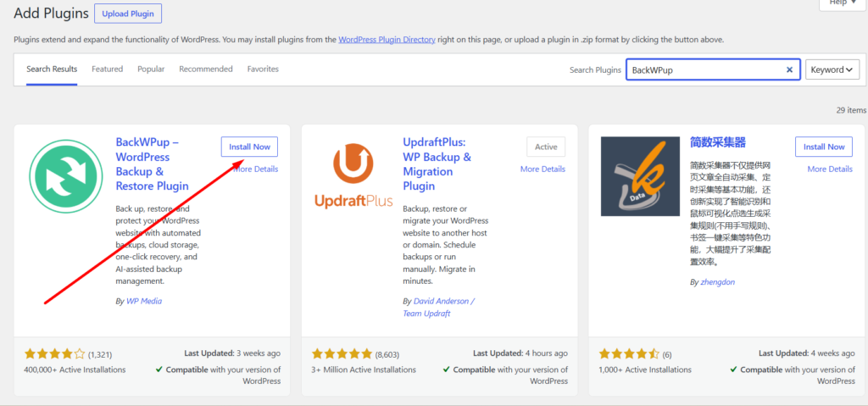
Task: Open the Popular plugins tab
Action: click(x=151, y=70)
